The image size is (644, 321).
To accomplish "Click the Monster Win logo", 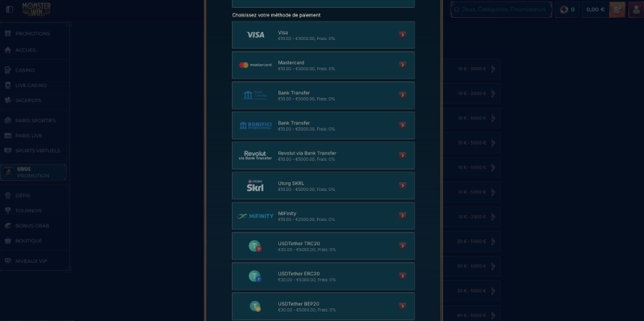I will pyautogui.click(x=36, y=9).
